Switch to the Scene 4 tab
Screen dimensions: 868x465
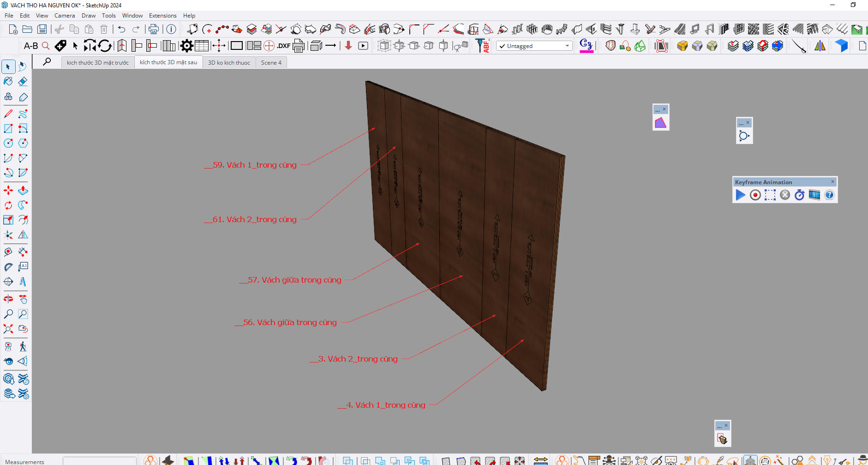(x=271, y=62)
